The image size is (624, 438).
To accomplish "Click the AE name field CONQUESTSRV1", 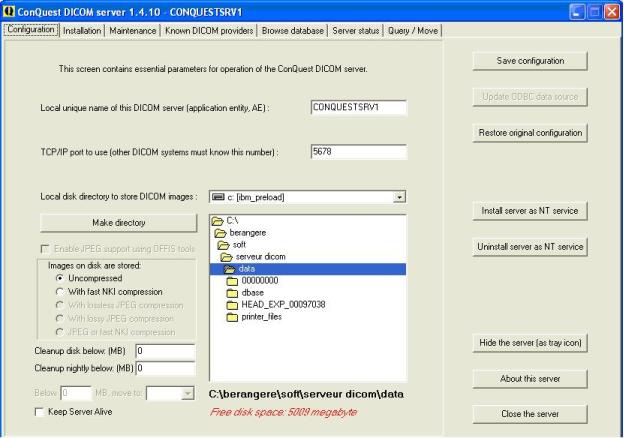I will point(359,107).
